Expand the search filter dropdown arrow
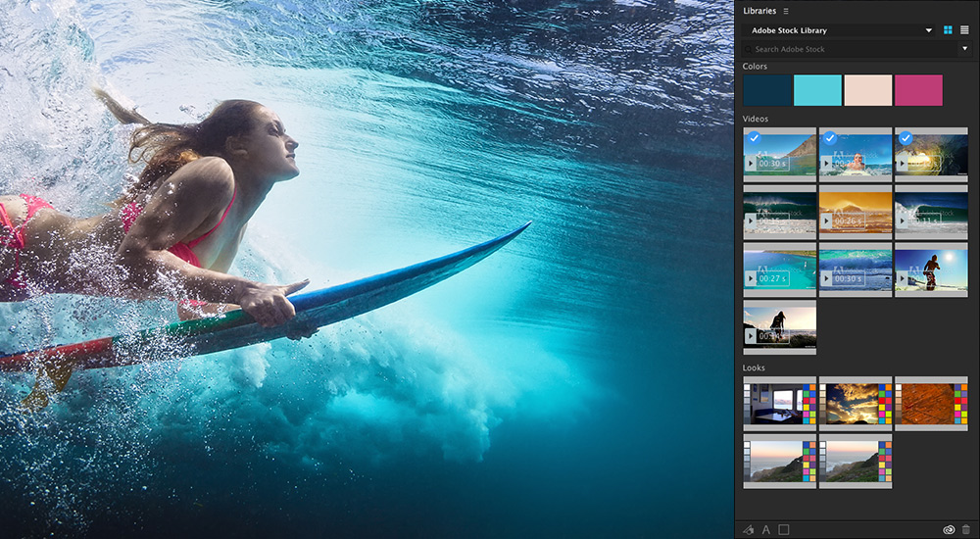 [963, 48]
